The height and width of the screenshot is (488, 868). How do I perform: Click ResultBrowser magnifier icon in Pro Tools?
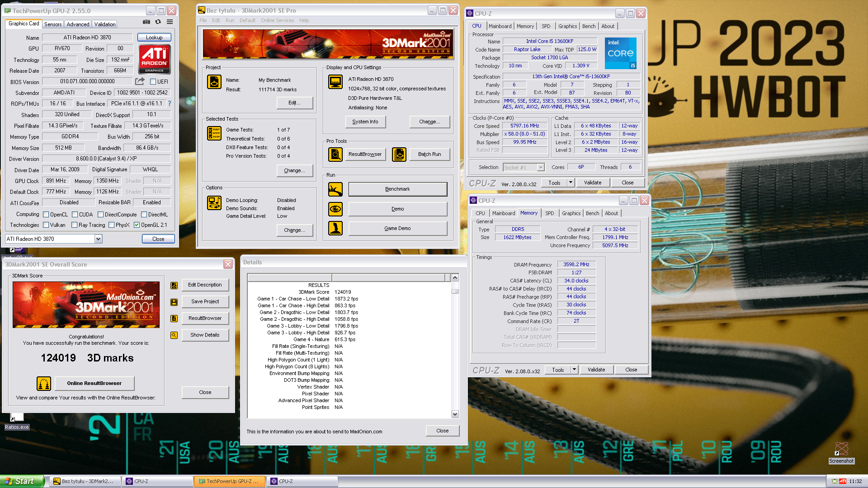click(x=335, y=155)
